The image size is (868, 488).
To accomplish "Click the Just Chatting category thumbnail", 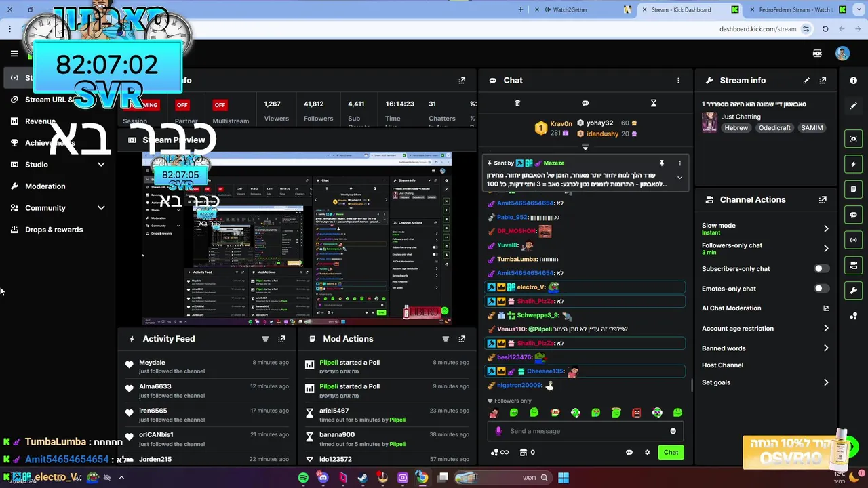I will 709,122.
